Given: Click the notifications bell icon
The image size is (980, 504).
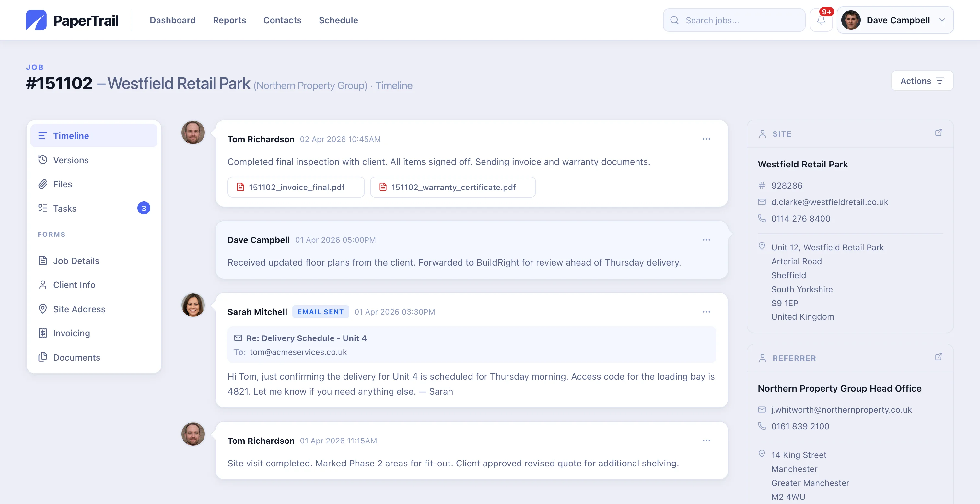Looking at the screenshot, I should point(821,20).
